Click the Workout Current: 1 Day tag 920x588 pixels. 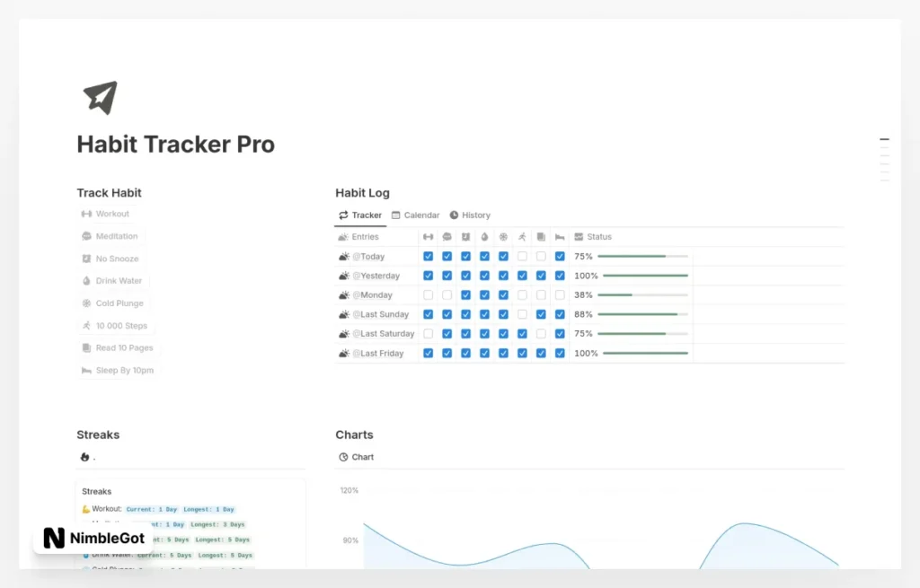pos(151,509)
